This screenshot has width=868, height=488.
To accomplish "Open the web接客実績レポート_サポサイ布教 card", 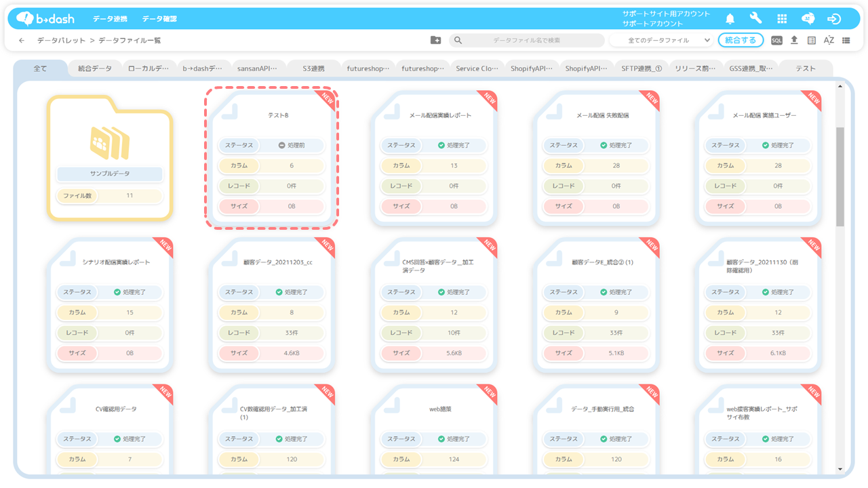I will (758, 430).
